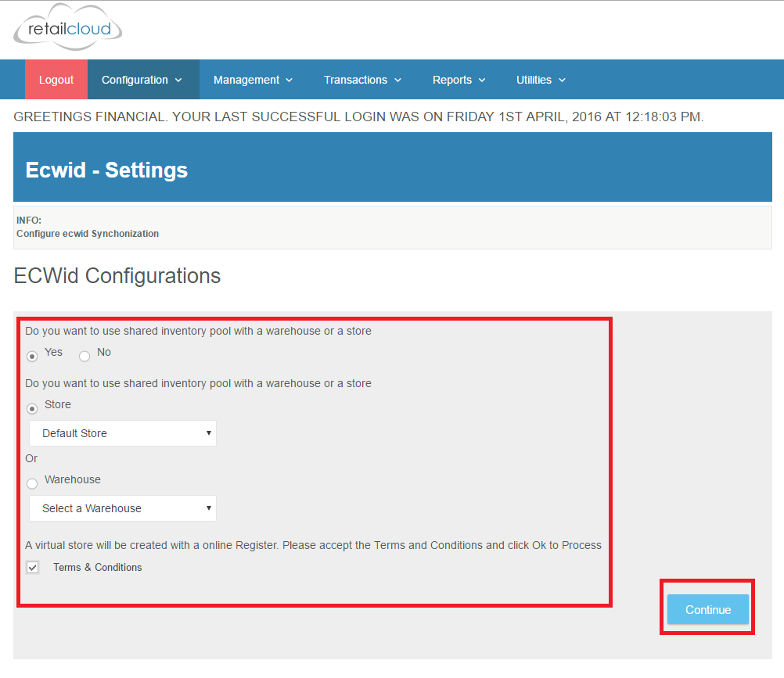Log out using the Logout button
This screenshot has width=784, height=678.
[56, 80]
